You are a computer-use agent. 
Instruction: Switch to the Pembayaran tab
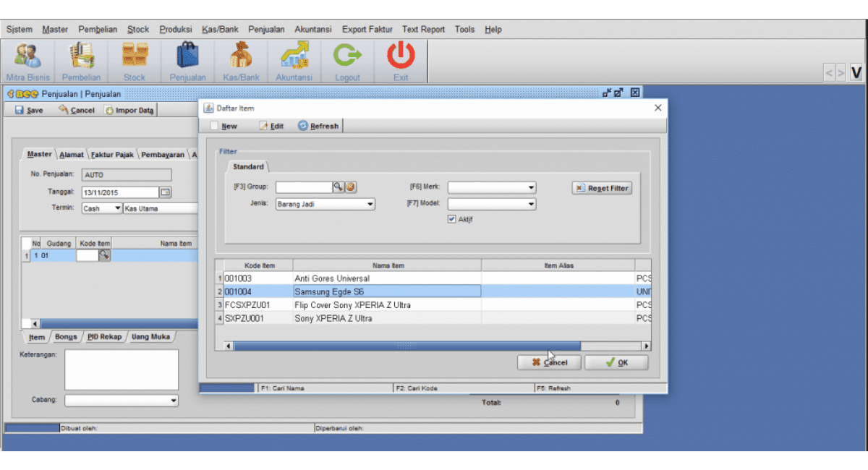[x=163, y=155]
